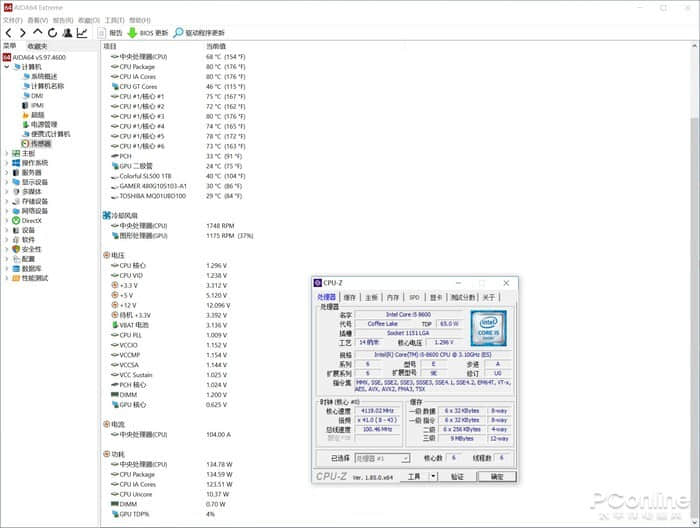
Task: Click the 配置 config icon in tree
Action: point(16,259)
